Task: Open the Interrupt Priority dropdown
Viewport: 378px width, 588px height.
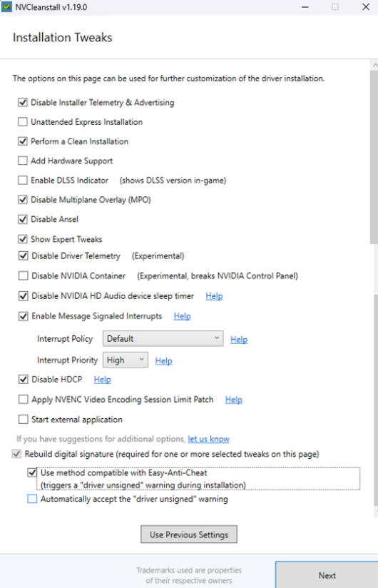Action: (125, 360)
